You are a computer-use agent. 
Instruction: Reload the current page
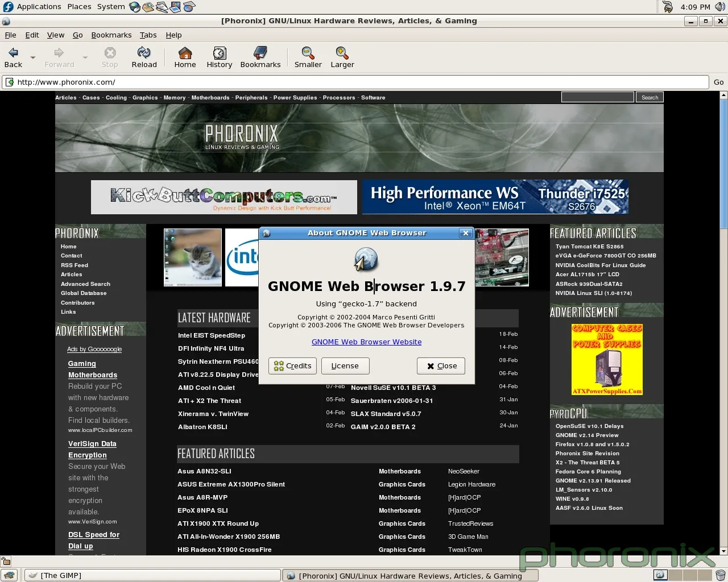coord(144,53)
